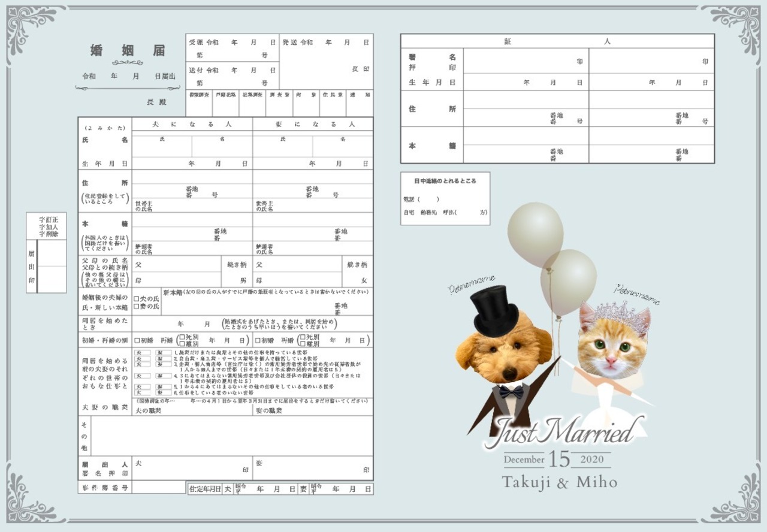This screenshot has height=532, width=767.
Task: Click the 夫の職業 occupation field
Action: (192, 410)
